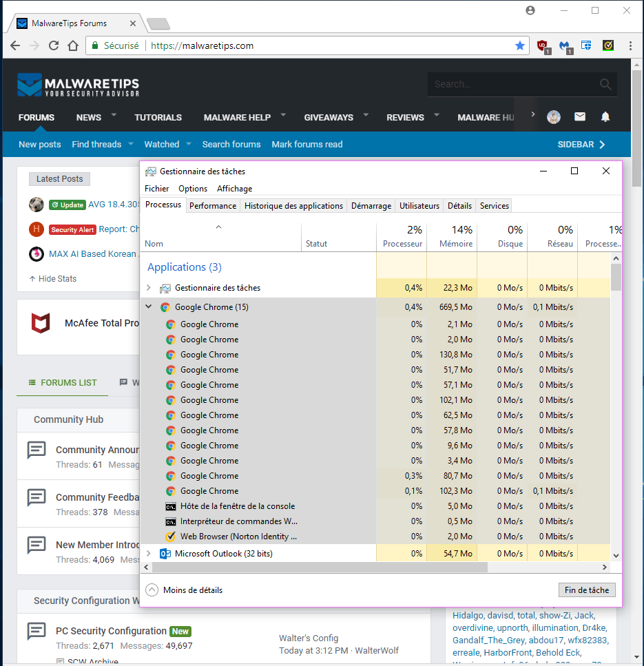Click the Community Announcements forum icon
This screenshot has width=644, height=666.
(x=37, y=450)
